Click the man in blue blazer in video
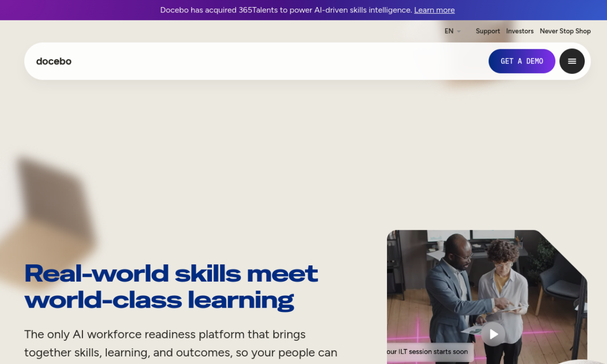Screen dimensions: 607x364 click(453, 284)
